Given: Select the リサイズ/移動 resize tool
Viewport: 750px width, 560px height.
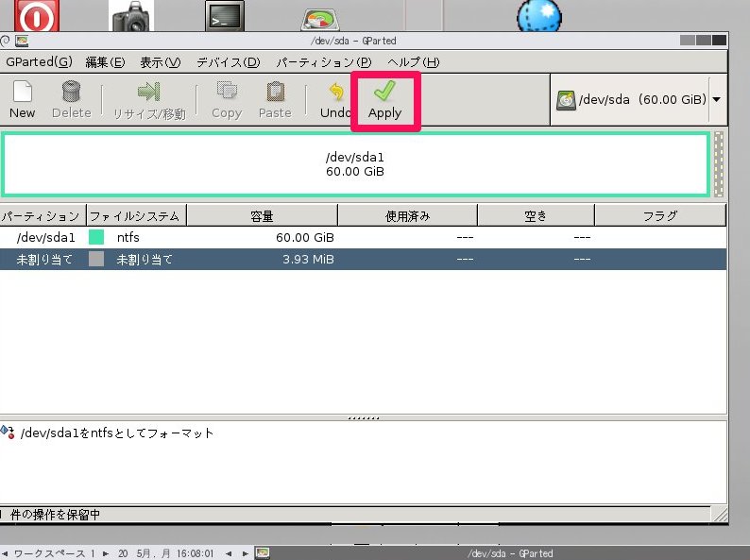Looking at the screenshot, I should (149, 99).
